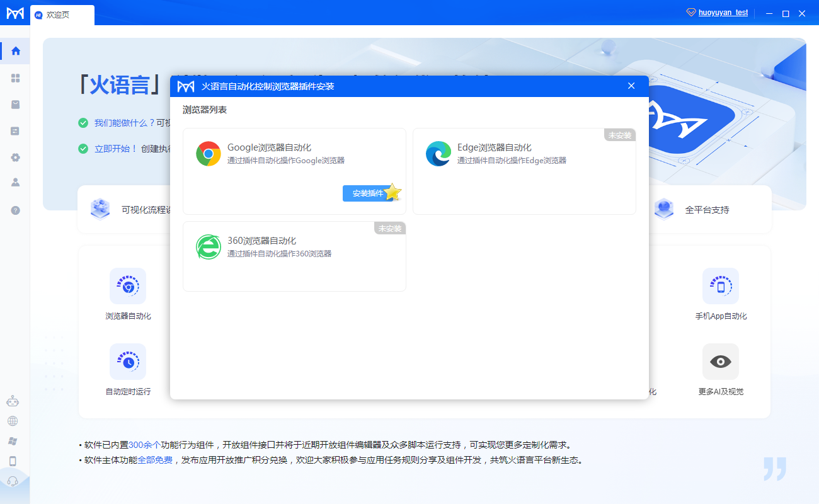This screenshot has width=819, height=504.
Task: Click the 未安装 badge on Edge card
Action: pyautogui.click(x=620, y=135)
